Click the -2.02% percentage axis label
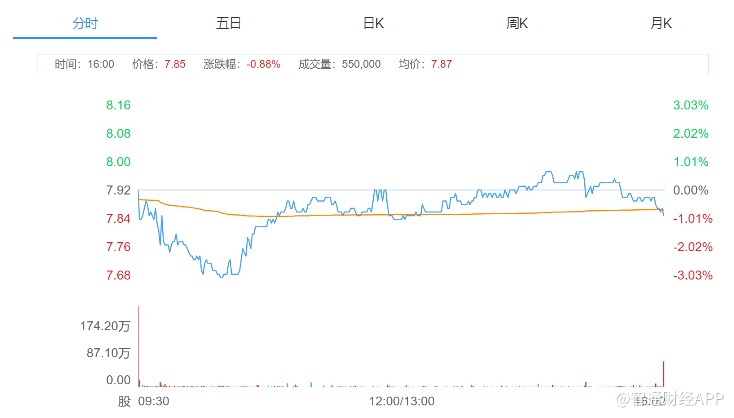Viewport: 734px width, 418px height. pyautogui.click(x=690, y=247)
